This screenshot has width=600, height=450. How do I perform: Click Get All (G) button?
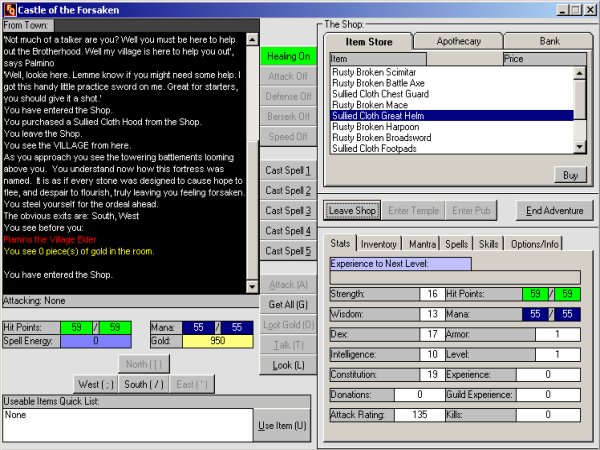(x=287, y=304)
